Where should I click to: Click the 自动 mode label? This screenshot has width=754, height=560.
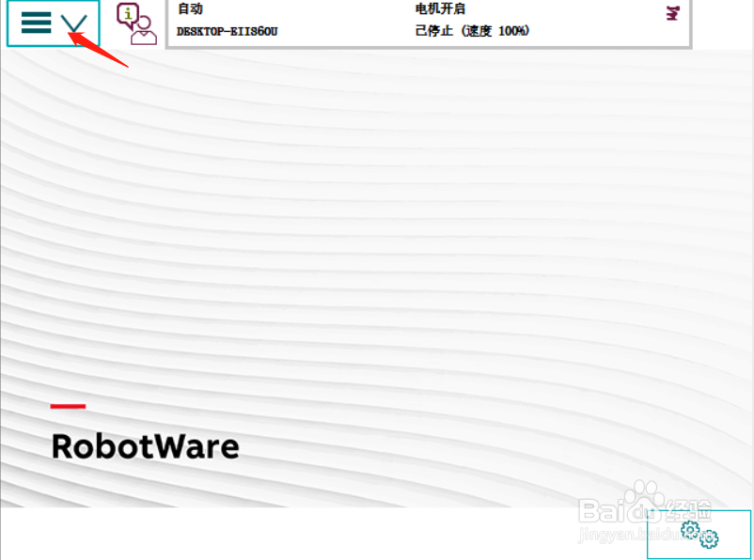(190, 9)
